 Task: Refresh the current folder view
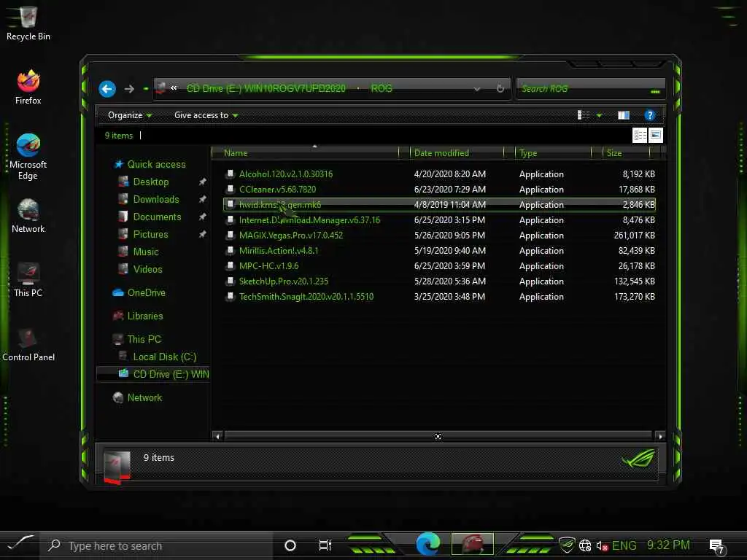[500, 88]
